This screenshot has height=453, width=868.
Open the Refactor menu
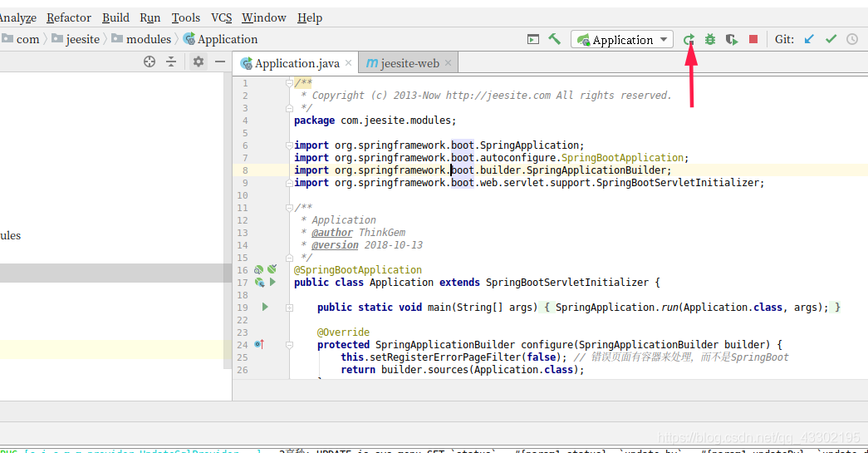(69, 17)
